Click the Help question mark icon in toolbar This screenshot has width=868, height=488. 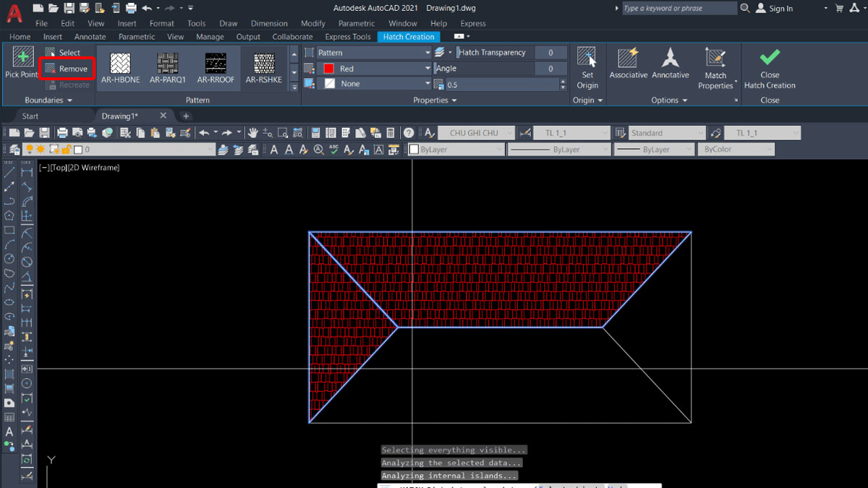(409, 133)
